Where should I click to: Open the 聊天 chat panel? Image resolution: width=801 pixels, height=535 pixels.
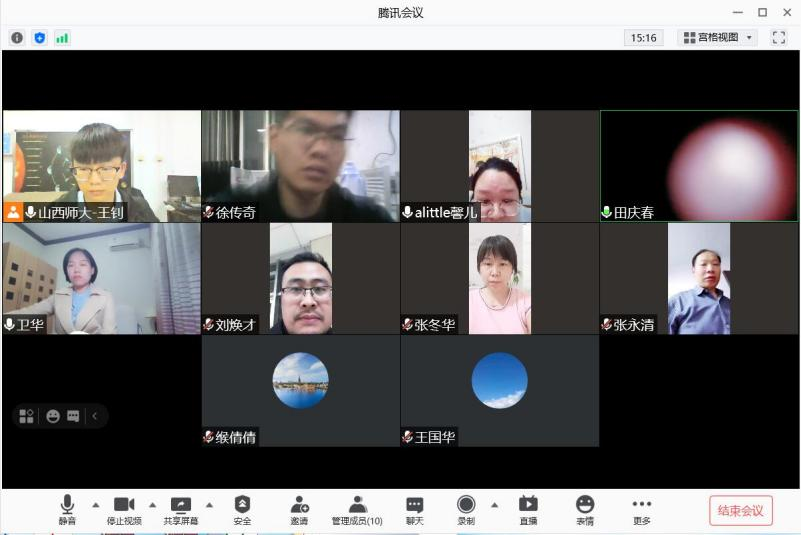pyautogui.click(x=415, y=510)
